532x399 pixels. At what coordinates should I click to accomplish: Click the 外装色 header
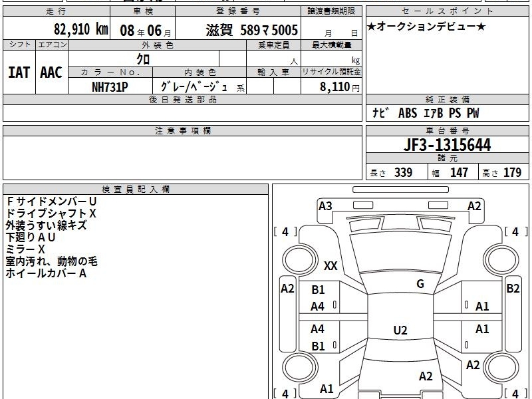157,45
